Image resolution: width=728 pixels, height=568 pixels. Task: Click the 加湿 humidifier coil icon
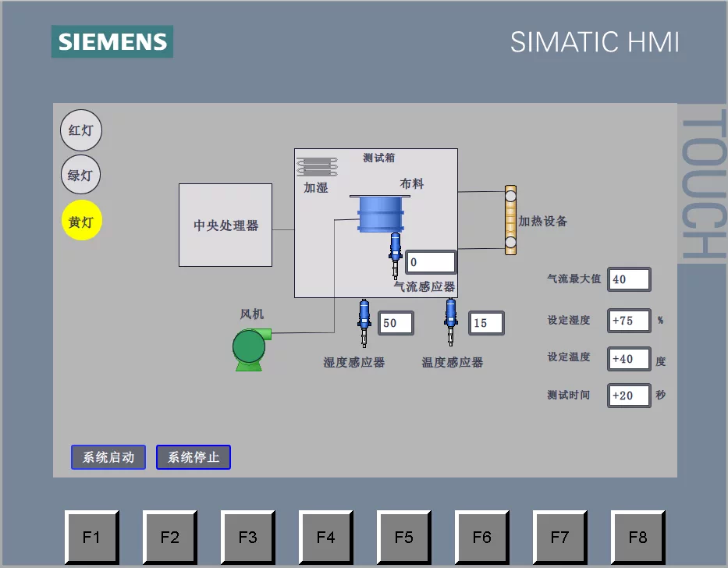click(317, 167)
